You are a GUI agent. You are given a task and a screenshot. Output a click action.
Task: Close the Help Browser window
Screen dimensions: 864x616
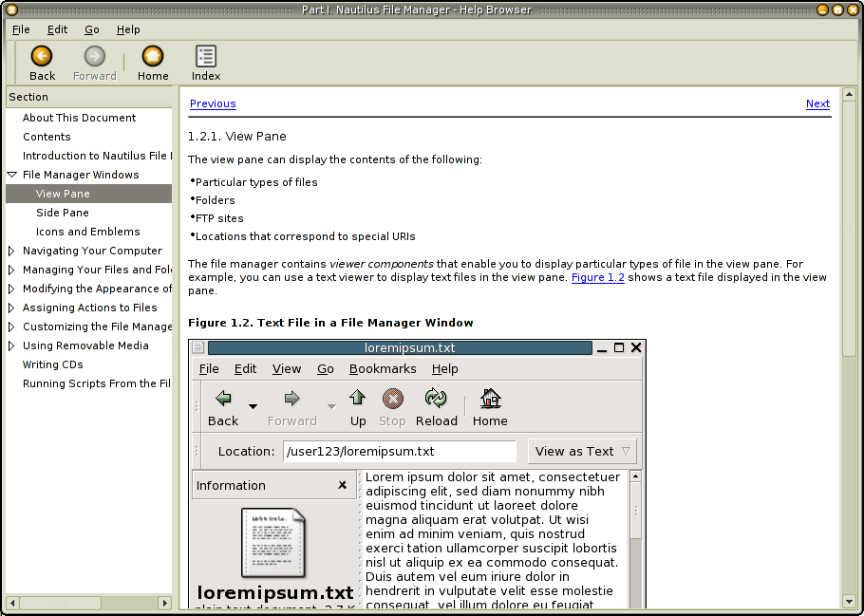[853, 9]
